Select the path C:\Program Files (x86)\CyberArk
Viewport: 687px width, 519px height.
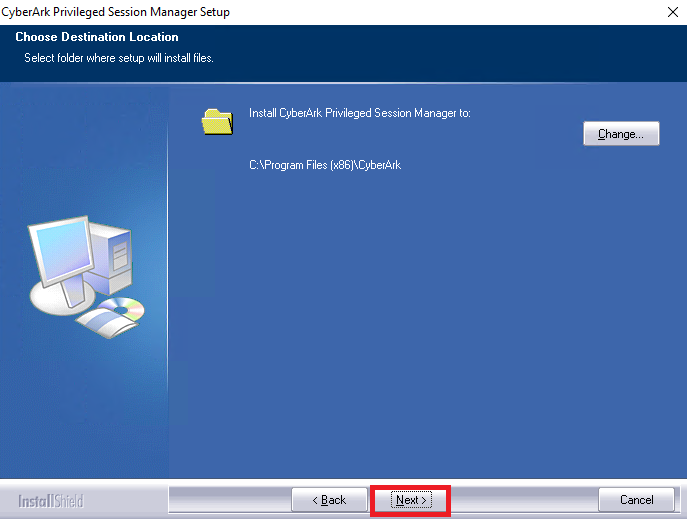click(x=325, y=165)
